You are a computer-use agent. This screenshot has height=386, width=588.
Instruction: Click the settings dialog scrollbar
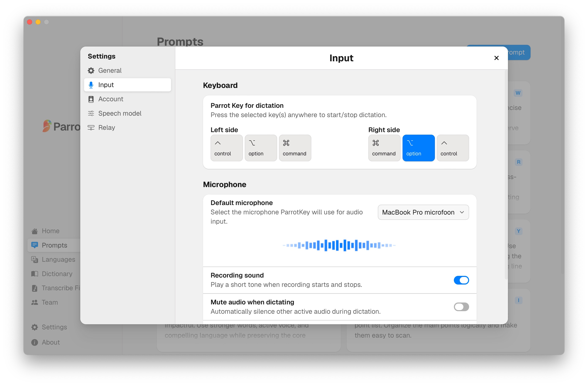pos(506,175)
